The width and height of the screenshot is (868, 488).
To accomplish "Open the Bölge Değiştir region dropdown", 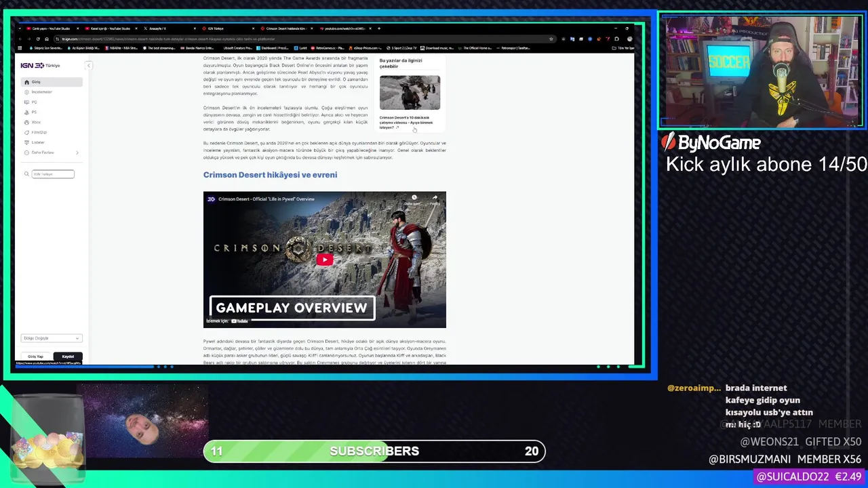I will point(51,338).
